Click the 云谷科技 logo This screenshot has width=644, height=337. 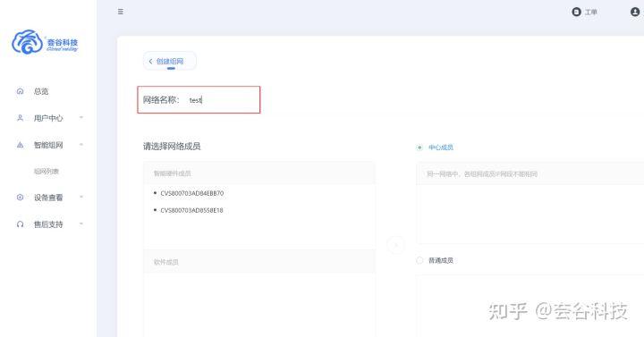click(x=45, y=42)
